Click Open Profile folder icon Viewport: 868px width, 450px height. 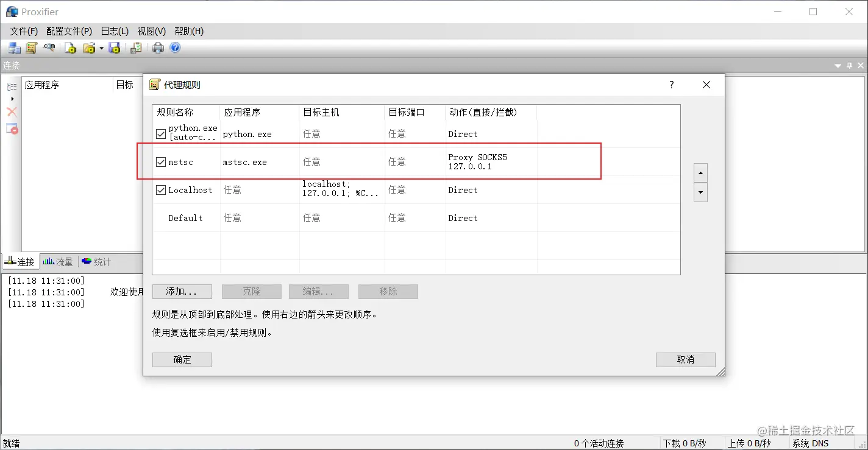point(89,47)
